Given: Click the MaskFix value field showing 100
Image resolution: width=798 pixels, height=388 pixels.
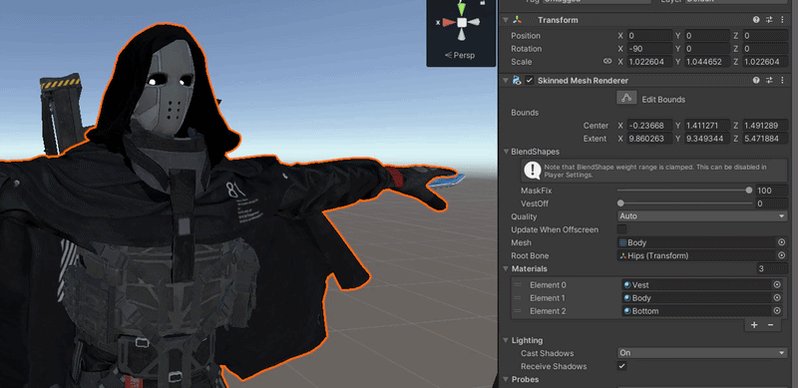Looking at the screenshot, I should [772, 190].
